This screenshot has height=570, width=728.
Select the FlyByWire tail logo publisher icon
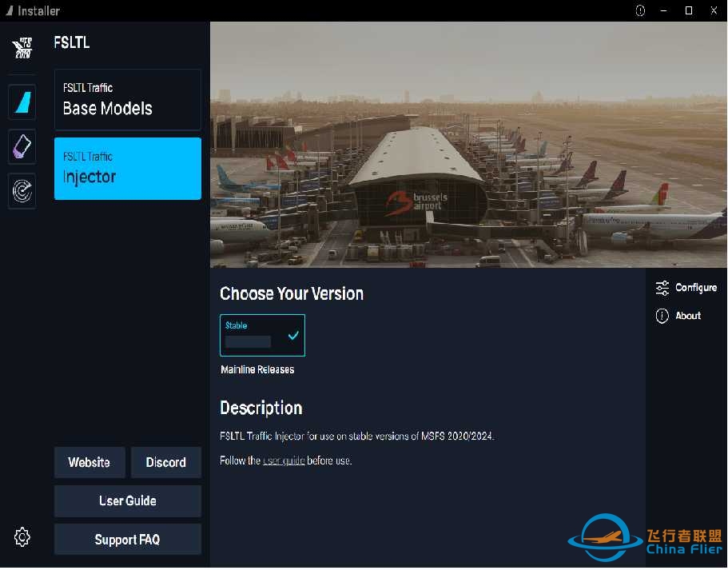22,102
